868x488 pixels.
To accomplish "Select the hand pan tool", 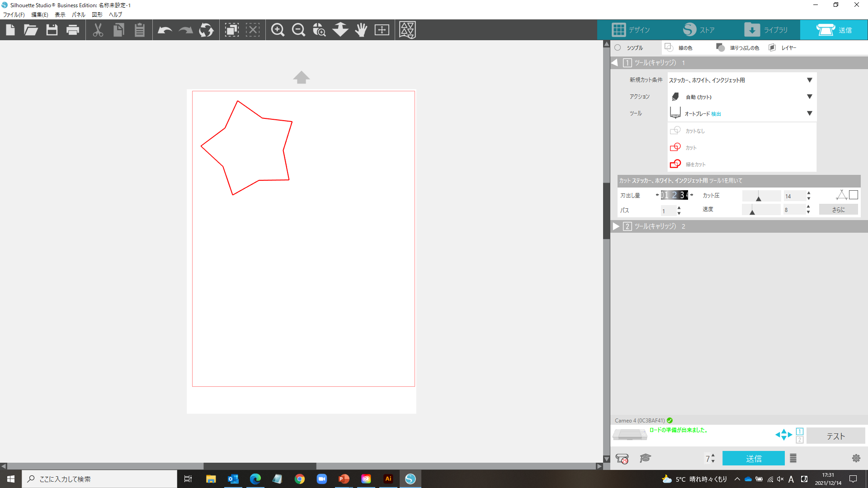I will 361,30.
